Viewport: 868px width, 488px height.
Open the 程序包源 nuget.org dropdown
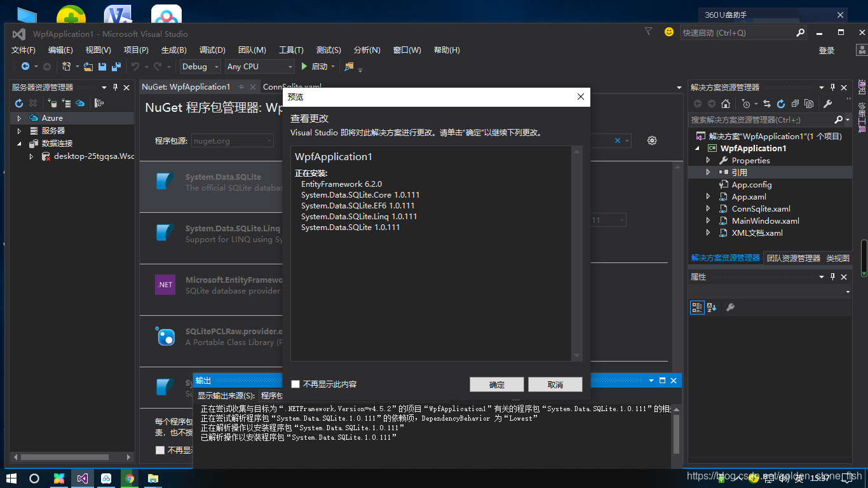pyautogui.click(x=232, y=140)
